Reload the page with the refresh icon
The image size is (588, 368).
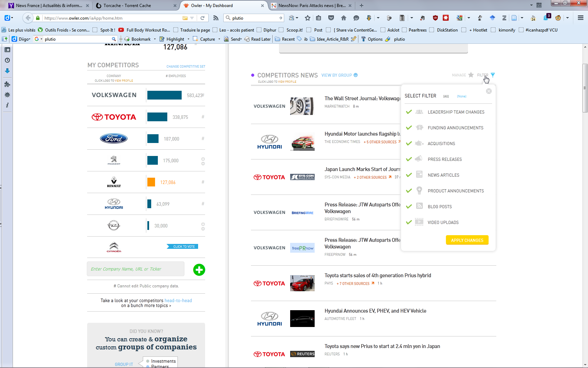tap(202, 18)
